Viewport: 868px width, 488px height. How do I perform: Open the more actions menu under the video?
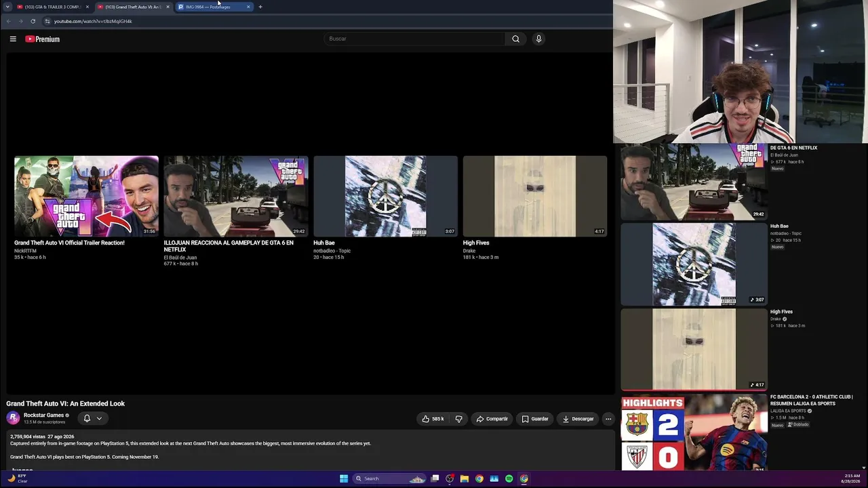coord(608,419)
